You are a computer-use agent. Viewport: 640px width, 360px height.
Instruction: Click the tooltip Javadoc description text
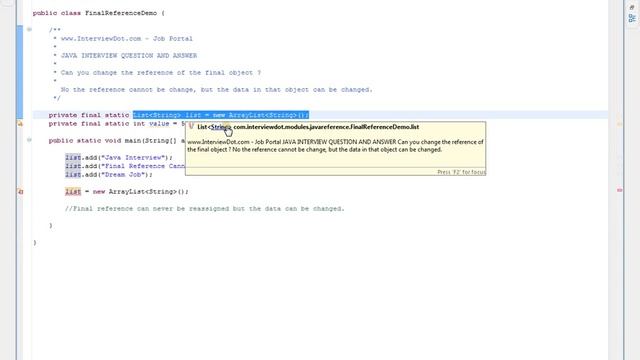[x=335, y=146]
